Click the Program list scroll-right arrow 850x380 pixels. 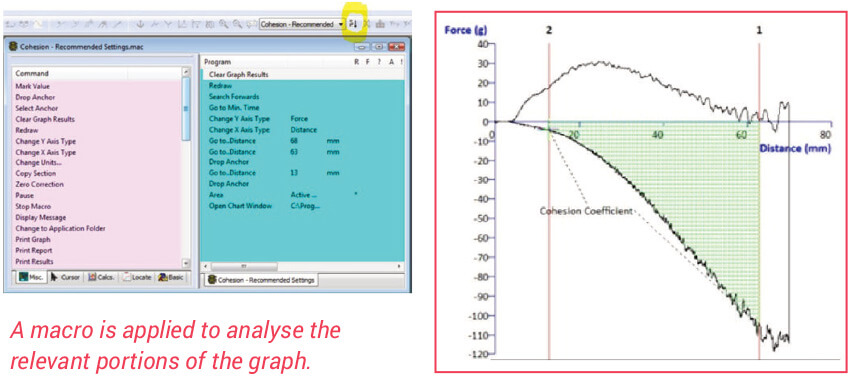pos(400,266)
